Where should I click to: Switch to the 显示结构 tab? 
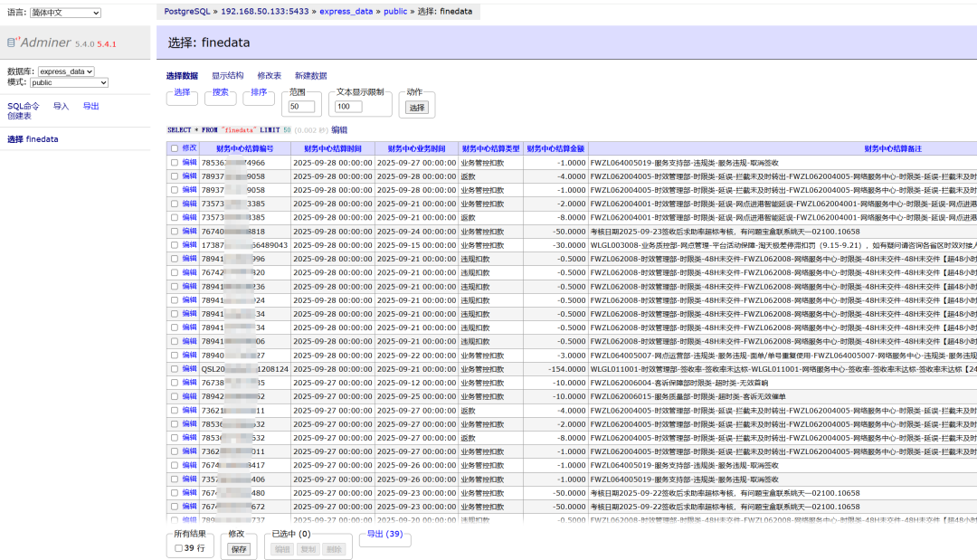(227, 76)
